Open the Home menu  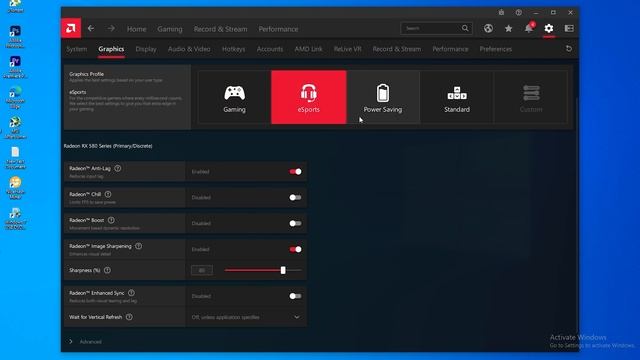tap(136, 29)
